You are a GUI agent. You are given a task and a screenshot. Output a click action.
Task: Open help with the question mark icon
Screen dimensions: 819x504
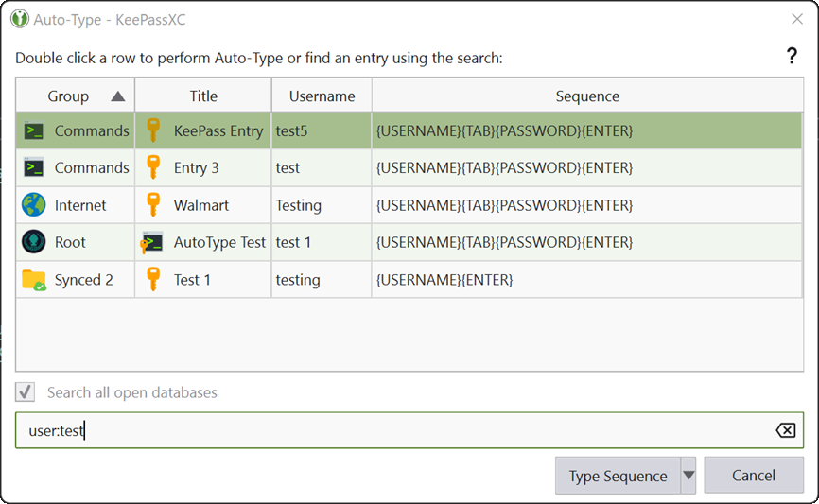click(792, 57)
